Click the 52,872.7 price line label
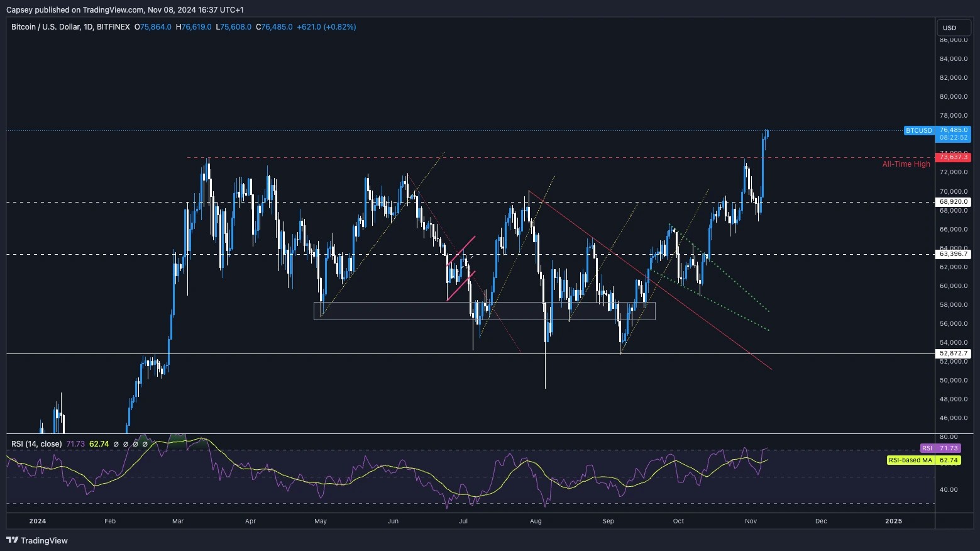Image resolution: width=980 pixels, height=551 pixels. [953, 353]
